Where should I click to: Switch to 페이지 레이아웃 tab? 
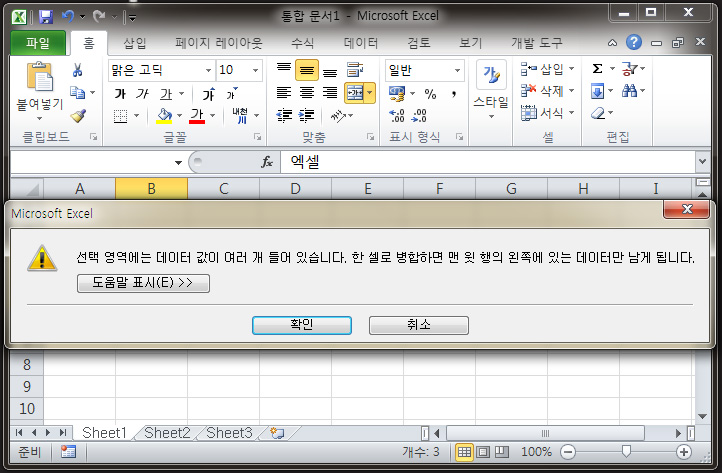coord(219,43)
